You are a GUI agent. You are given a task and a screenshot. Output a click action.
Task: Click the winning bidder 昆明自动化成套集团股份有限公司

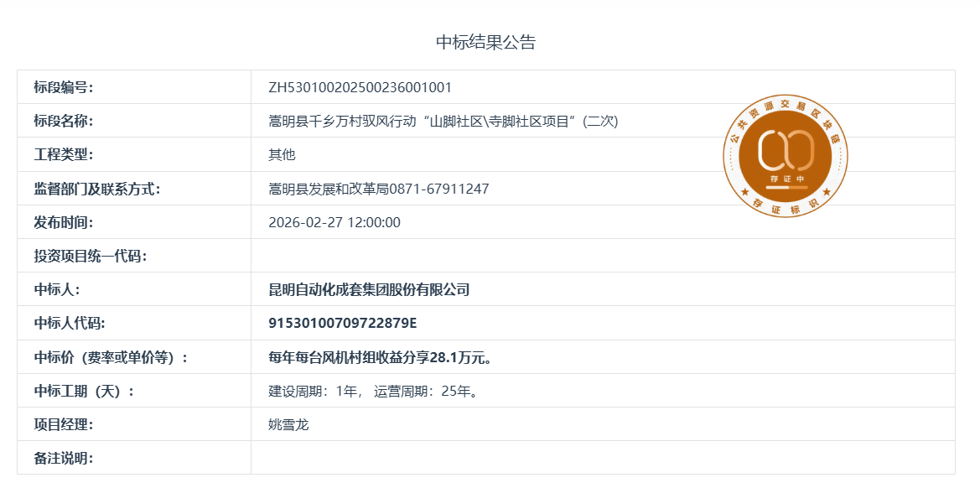369,290
